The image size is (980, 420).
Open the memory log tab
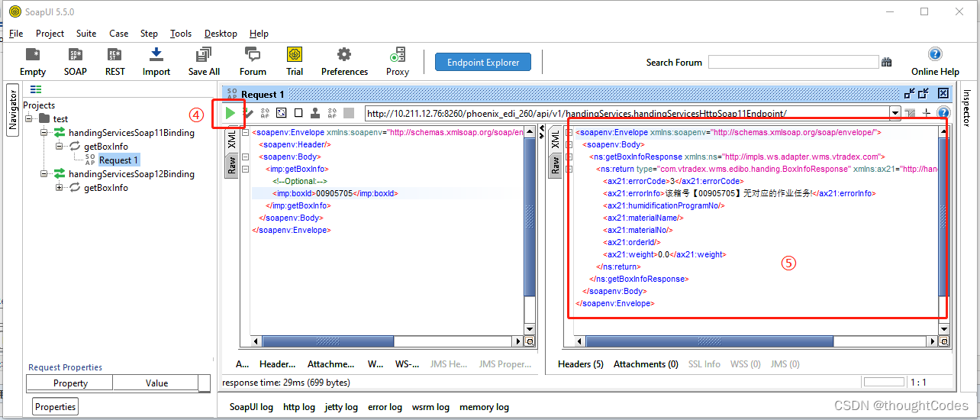pos(484,407)
